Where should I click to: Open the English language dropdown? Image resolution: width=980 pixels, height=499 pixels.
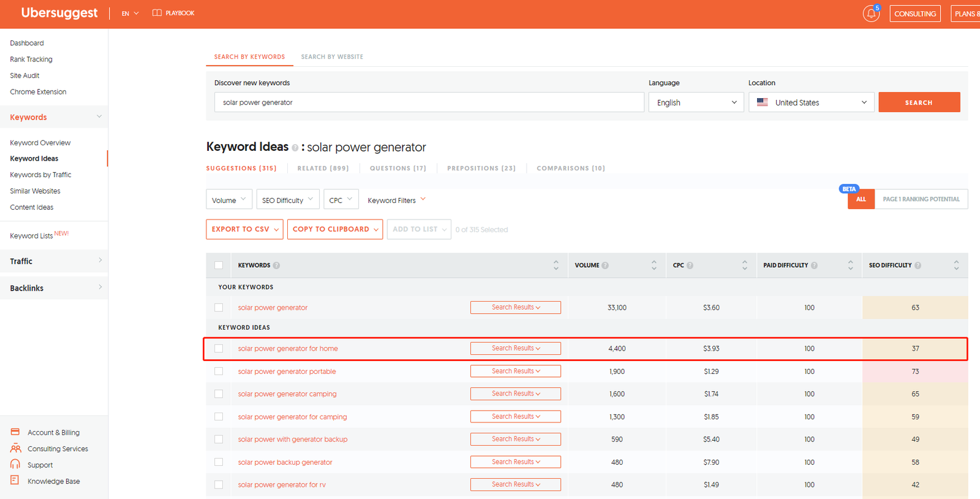[x=696, y=102]
